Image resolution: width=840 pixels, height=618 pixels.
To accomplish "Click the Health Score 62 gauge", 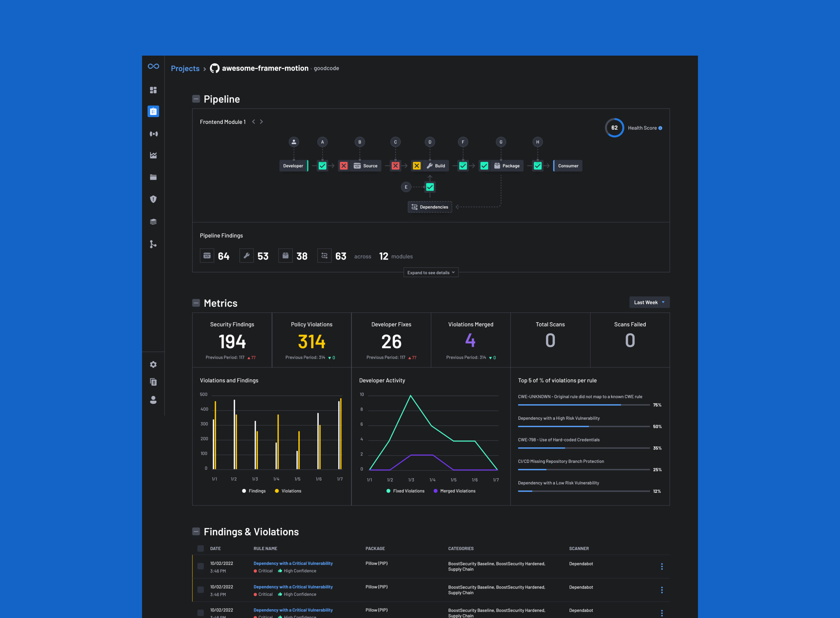I will tap(615, 128).
